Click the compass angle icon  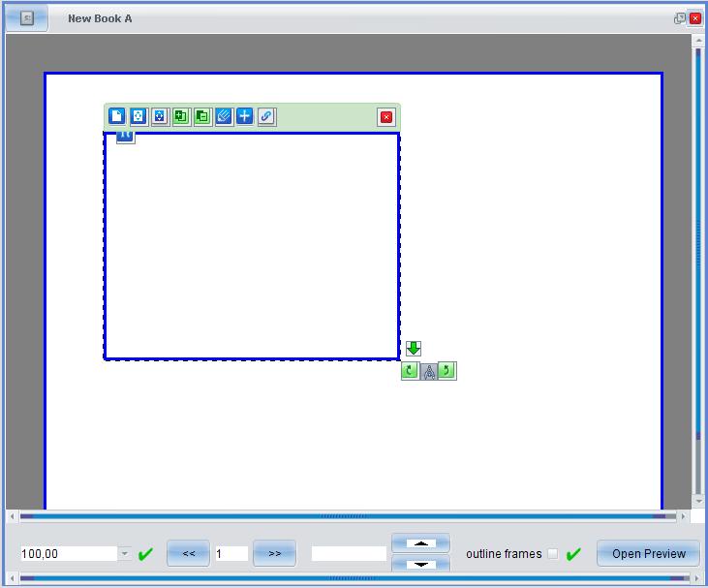(429, 372)
